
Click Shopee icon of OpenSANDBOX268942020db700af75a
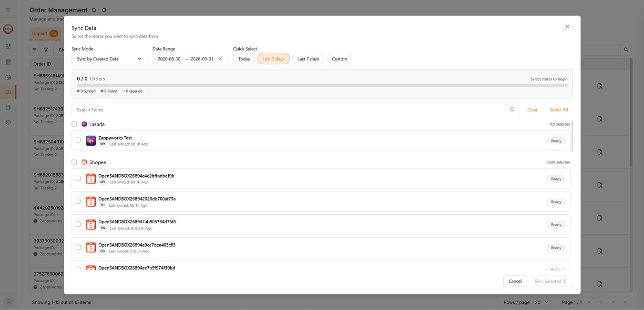[x=91, y=201]
